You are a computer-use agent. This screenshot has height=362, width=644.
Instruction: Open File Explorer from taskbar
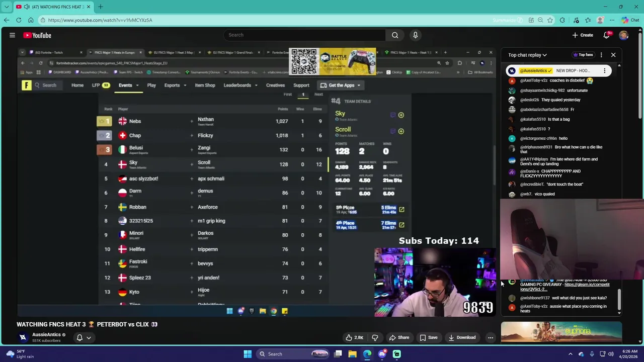pyautogui.click(x=353, y=354)
